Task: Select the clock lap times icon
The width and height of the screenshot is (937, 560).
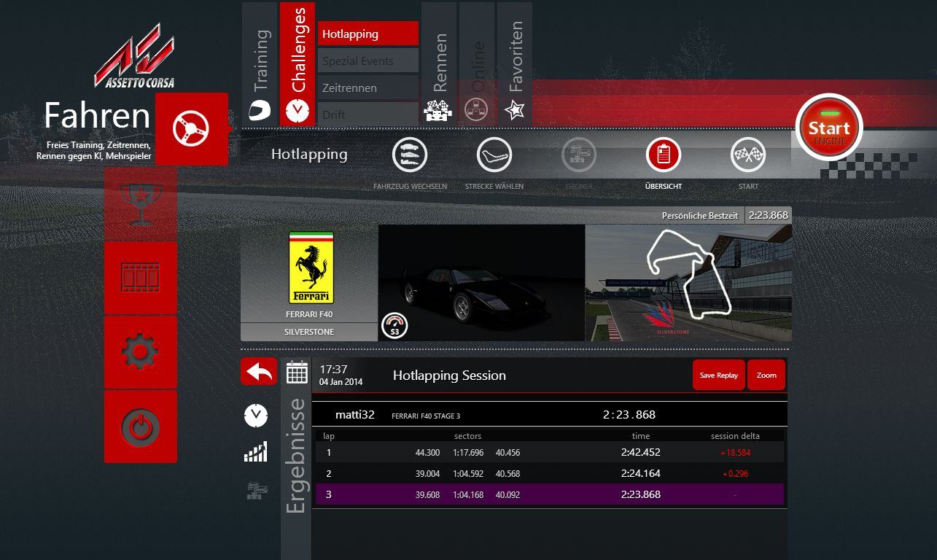Action: (x=255, y=416)
